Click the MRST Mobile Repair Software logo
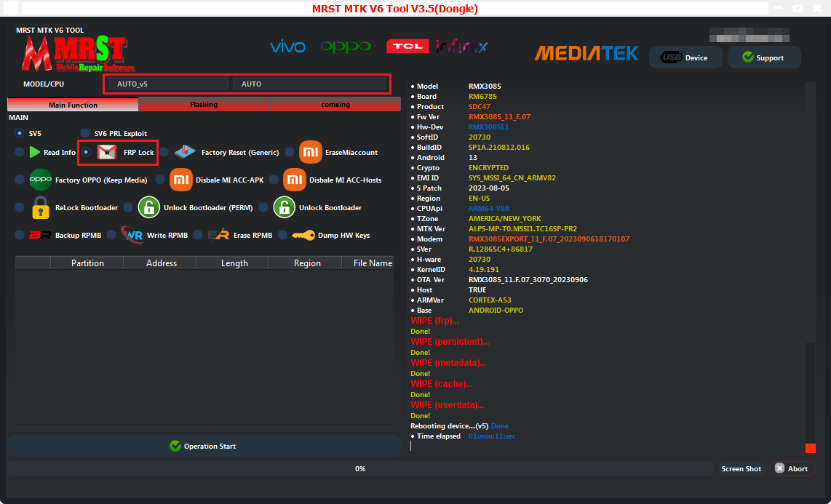Screen dimensions: 831x504 pyautogui.click(x=77, y=54)
